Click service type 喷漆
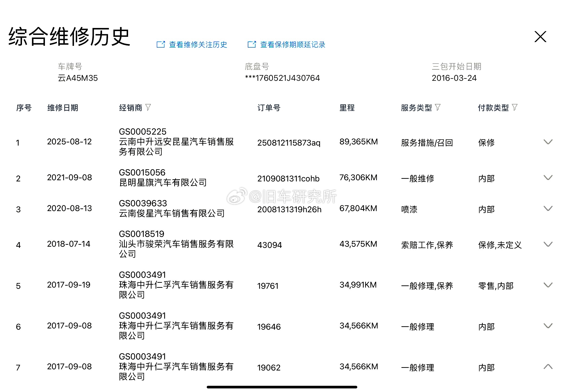 click(x=409, y=210)
